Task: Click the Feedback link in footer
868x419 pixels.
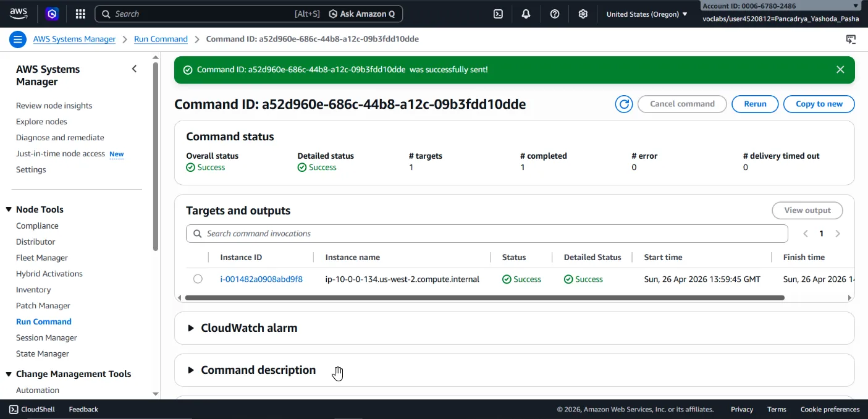Action: point(83,409)
